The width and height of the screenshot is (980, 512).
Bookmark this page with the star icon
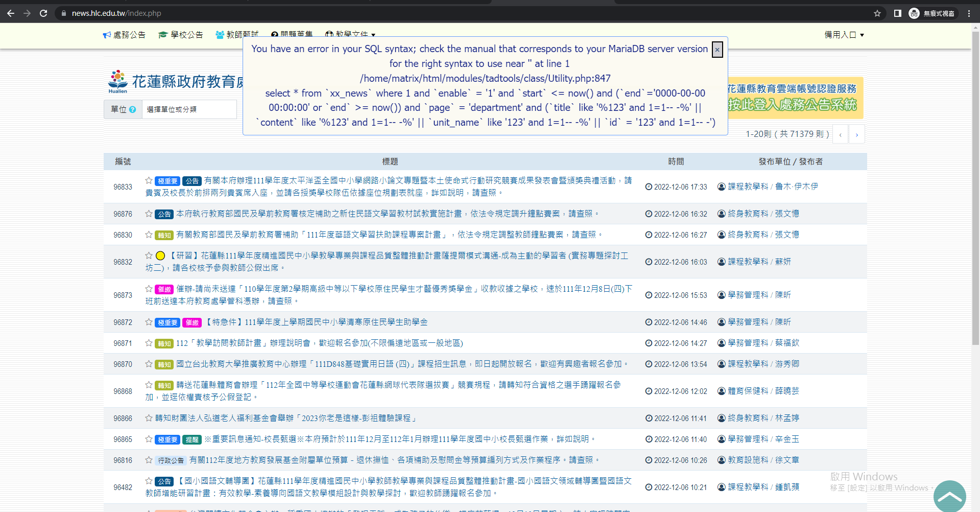pos(877,13)
